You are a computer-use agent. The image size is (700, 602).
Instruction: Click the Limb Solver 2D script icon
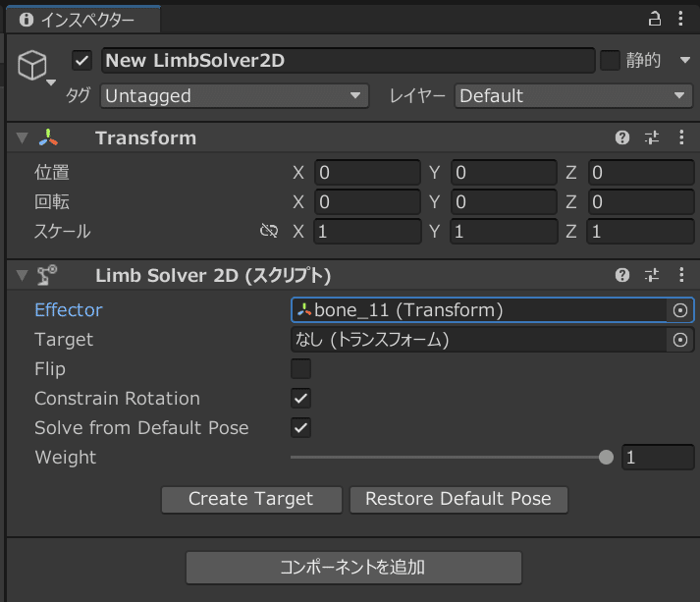[x=47, y=275]
